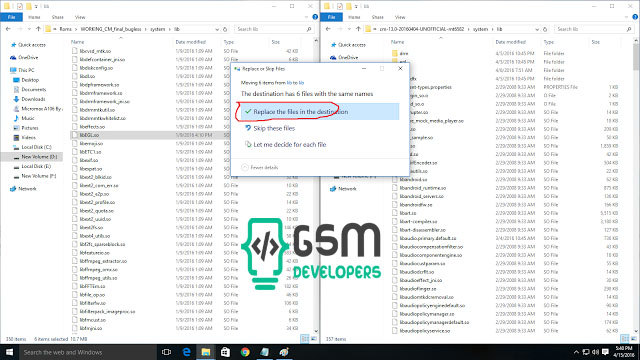The width and height of the screenshot is (640, 360).
Task: Refresh the left Explorer window
Action: [225, 29]
